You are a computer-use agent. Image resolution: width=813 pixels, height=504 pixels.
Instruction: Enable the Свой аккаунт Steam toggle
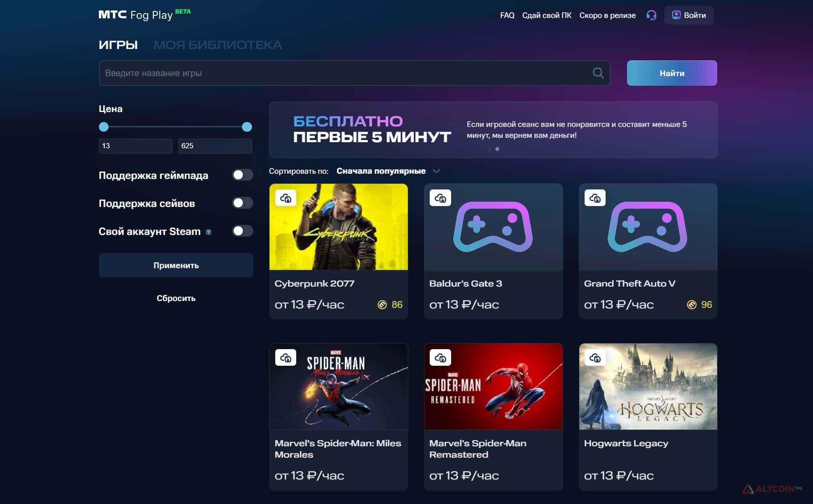[x=242, y=231]
